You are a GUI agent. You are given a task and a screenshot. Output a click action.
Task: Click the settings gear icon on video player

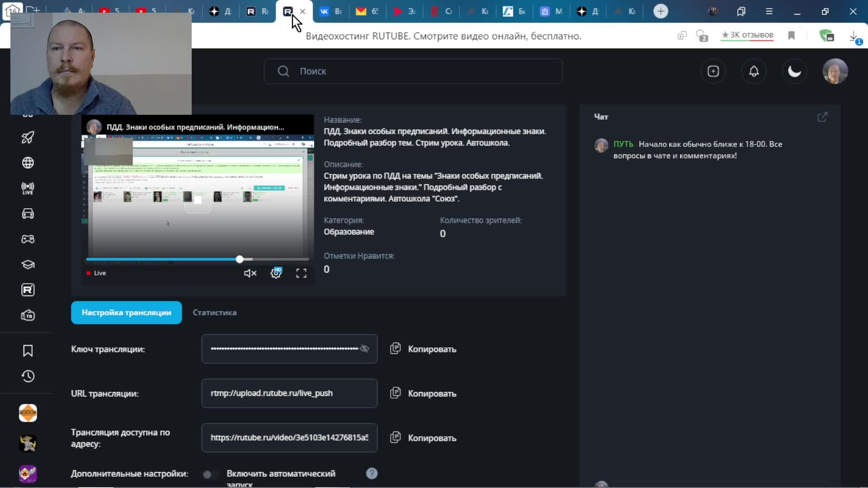[x=275, y=273]
